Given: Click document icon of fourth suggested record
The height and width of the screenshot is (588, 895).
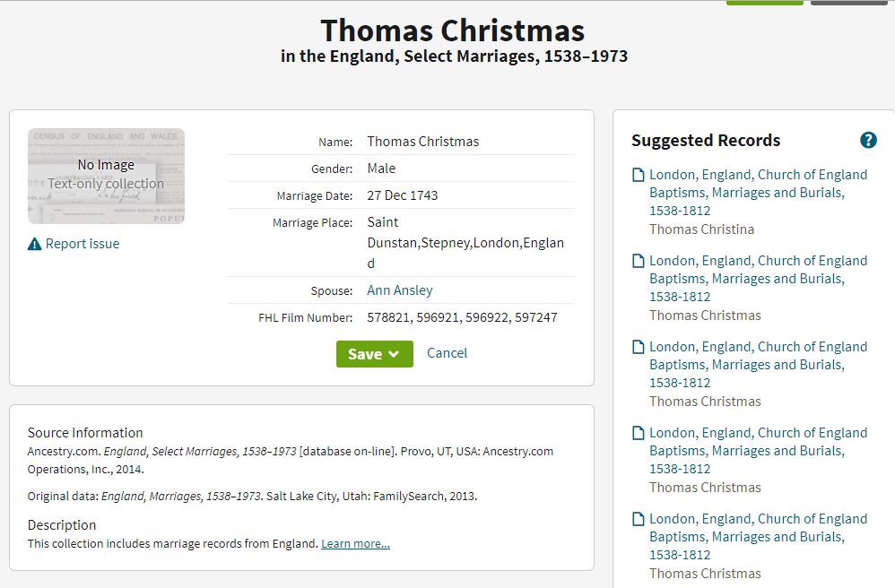Looking at the screenshot, I should tap(639, 433).
